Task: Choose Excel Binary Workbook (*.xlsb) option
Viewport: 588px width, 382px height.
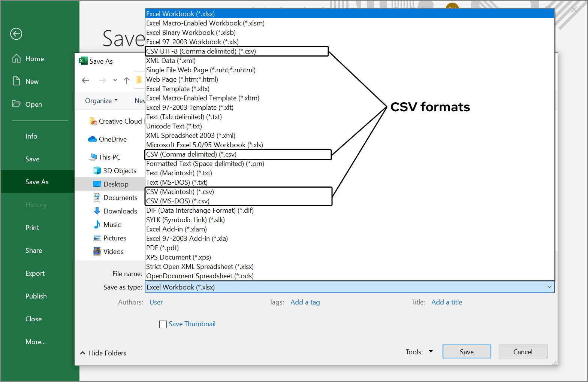Action: pyautogui.click(x=350, y=33)
